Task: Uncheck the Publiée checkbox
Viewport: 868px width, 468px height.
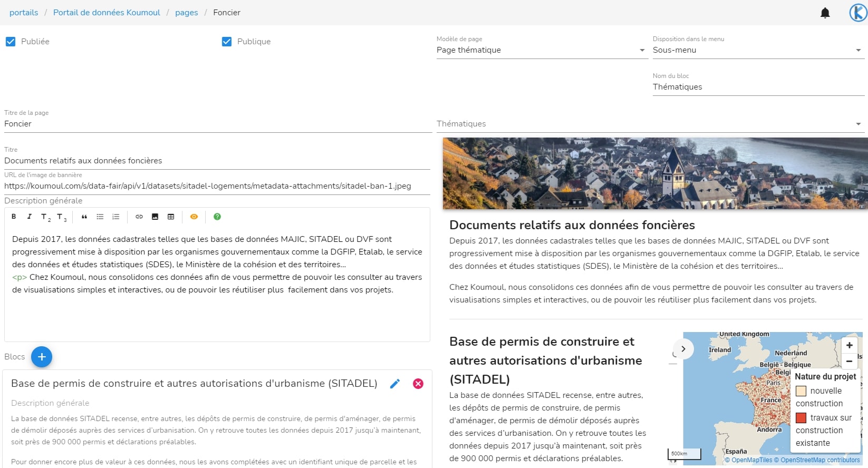Action: (11, 42)
